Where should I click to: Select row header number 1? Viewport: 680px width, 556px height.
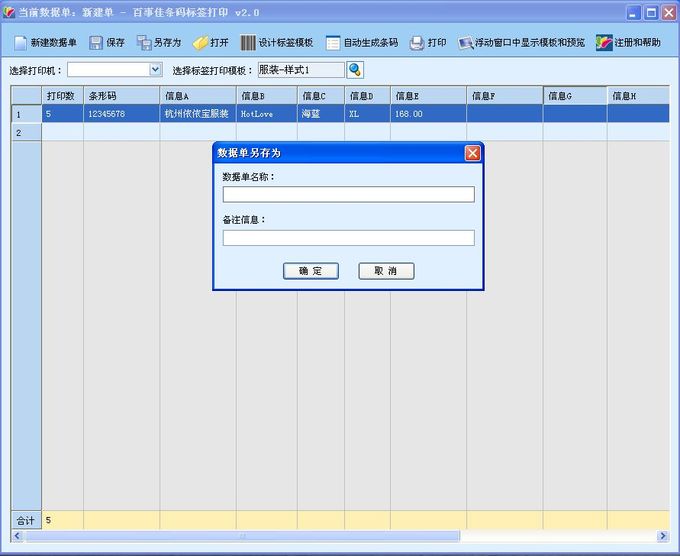[26, 114]
